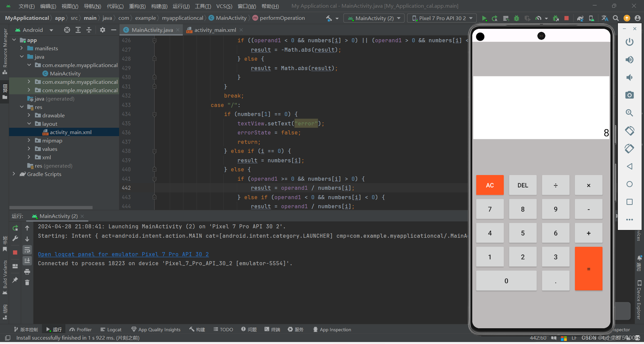The width and height of the screenshot is (644, 344).
Task: Open the logcat panel link for emulator
Action: pyautogui.click(x=123, y=254)
